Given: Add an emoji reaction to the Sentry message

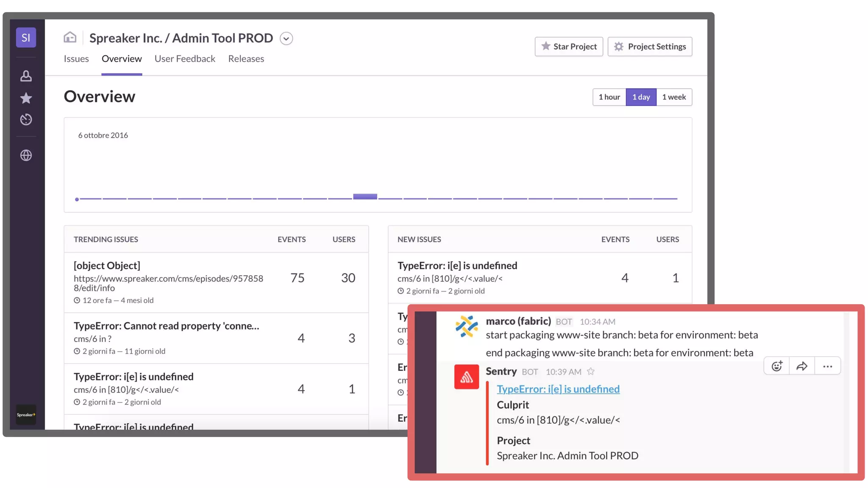Looking at the screenshot, I should pos(776,366).
